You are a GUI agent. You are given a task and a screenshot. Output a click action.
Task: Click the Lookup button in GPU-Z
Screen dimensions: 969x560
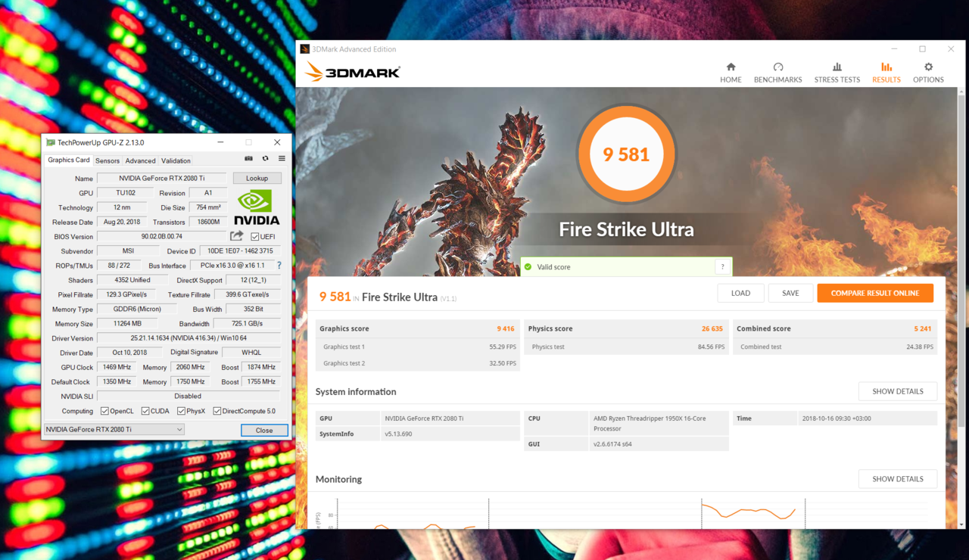(x=257, y=179)
